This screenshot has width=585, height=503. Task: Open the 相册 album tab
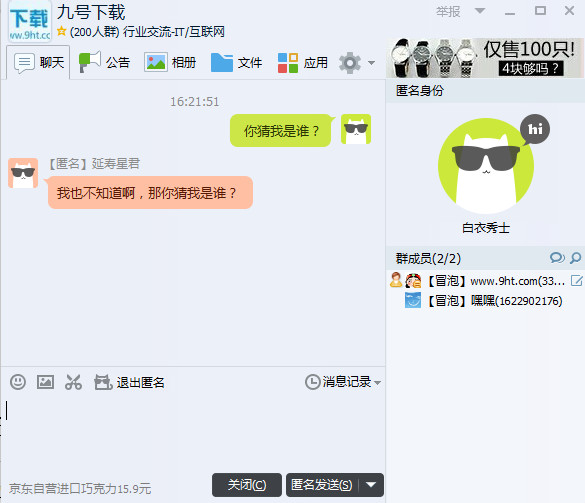tap(170, 62)
